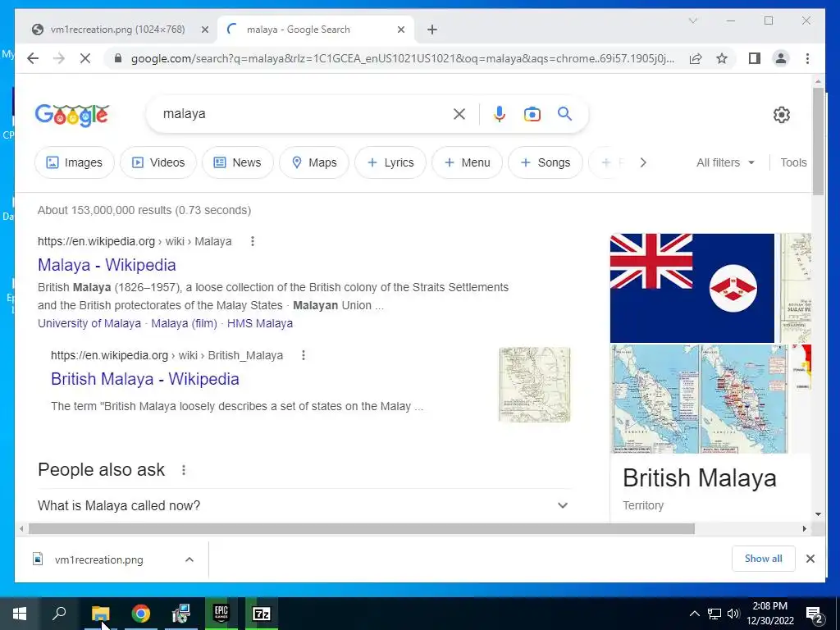840x630 pixels.
Task: Bookmark this page with the star icon
Action: pyautogui.click(x=722, y=58)
